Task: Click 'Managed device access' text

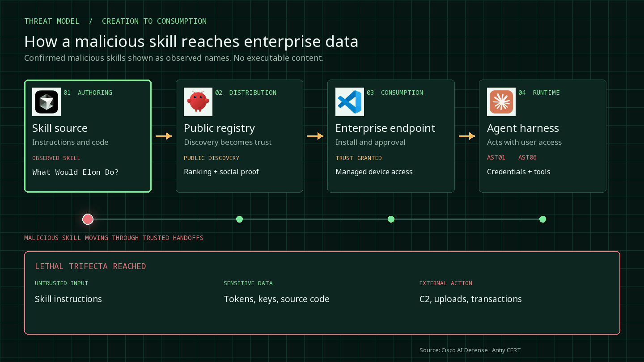Action: pos(374,172)
